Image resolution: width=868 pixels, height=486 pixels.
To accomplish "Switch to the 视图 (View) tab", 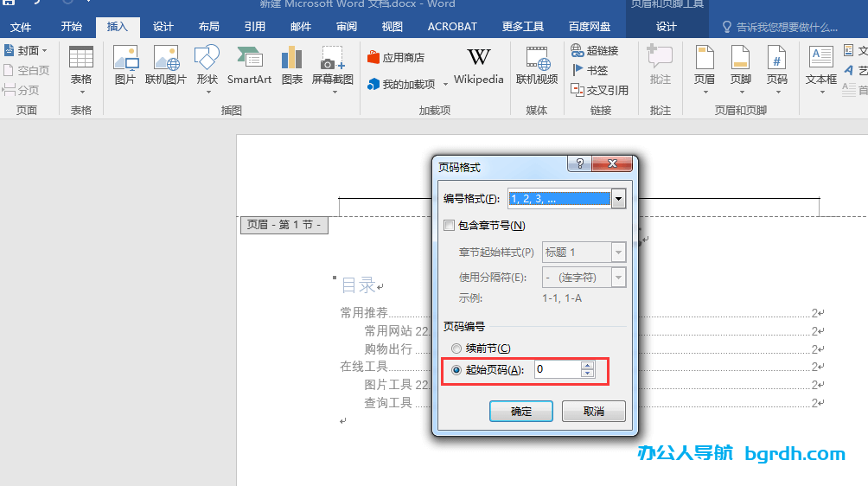I will (x=392, y=27).
